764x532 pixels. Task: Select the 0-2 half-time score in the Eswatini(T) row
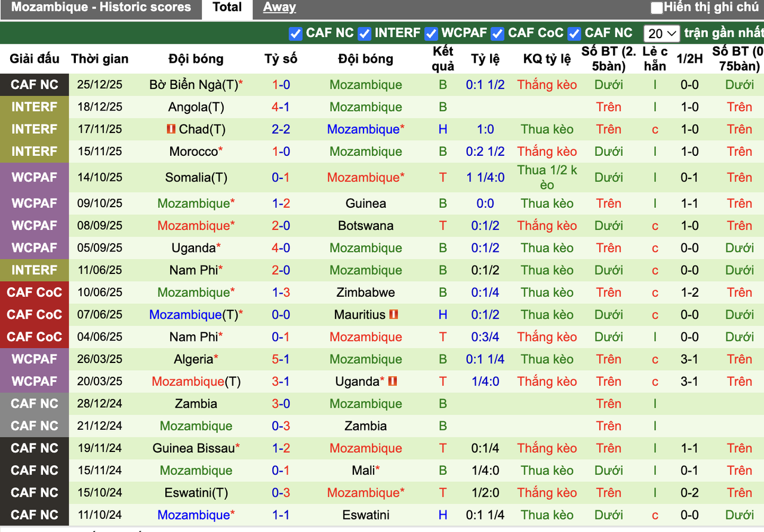click(689, 493)
